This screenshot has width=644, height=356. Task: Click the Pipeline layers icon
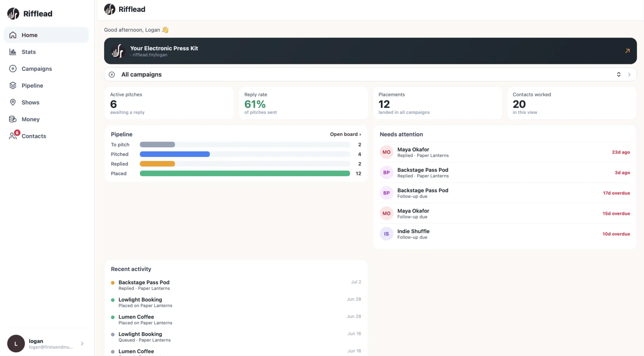13,86
